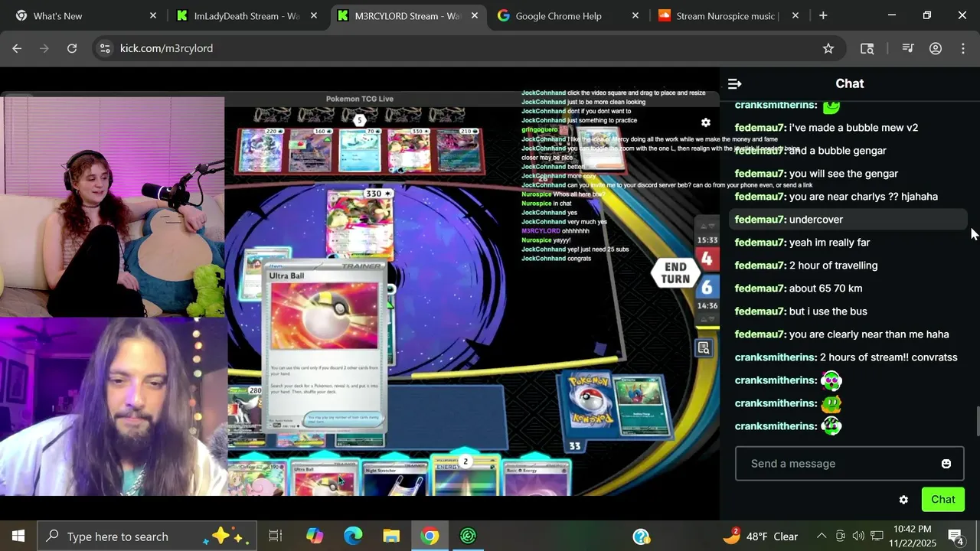Go back with the browser back arrow
980x551 pixels.
coord(17,48)
